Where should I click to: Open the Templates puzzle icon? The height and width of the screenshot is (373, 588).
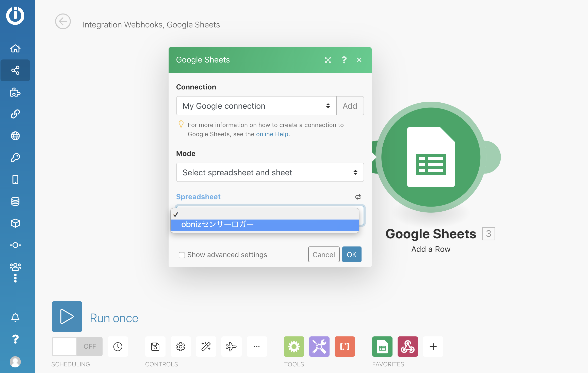15,92
